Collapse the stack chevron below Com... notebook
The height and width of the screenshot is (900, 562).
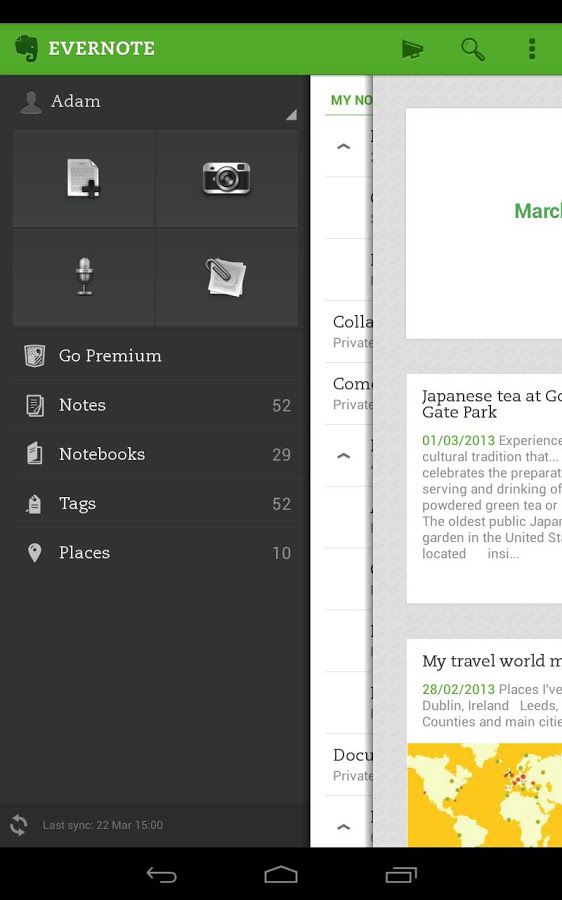coord(343,456)
